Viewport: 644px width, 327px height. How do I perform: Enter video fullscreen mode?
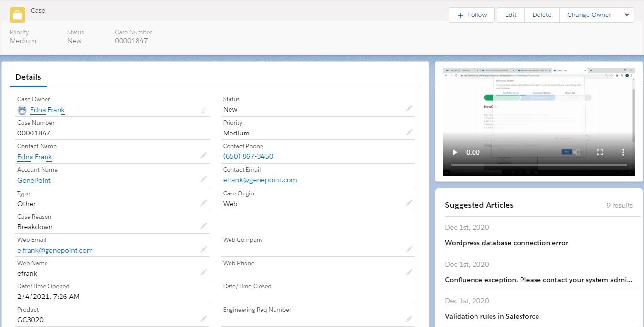point(600,152)
